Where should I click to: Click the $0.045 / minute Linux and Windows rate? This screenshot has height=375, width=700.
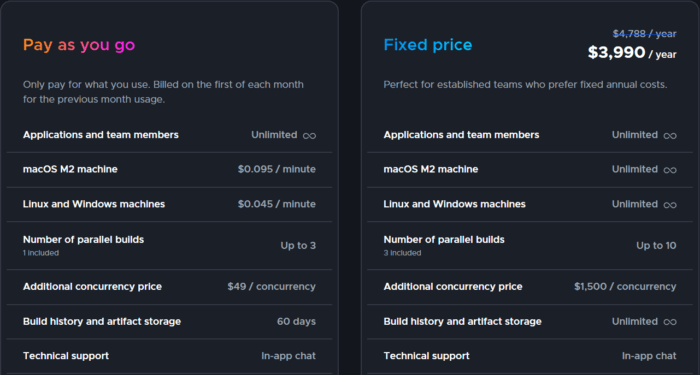tap(277, 204)
